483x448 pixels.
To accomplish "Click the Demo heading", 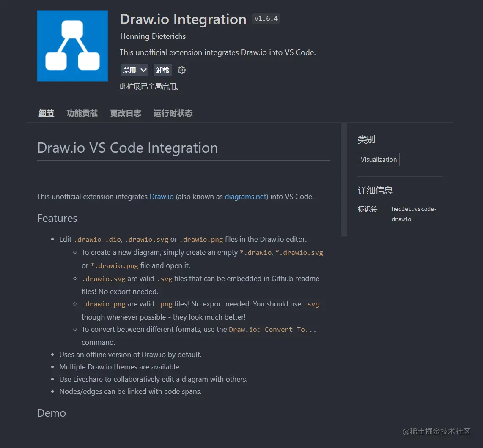I will pyautogui.click(x=52, y=413).
